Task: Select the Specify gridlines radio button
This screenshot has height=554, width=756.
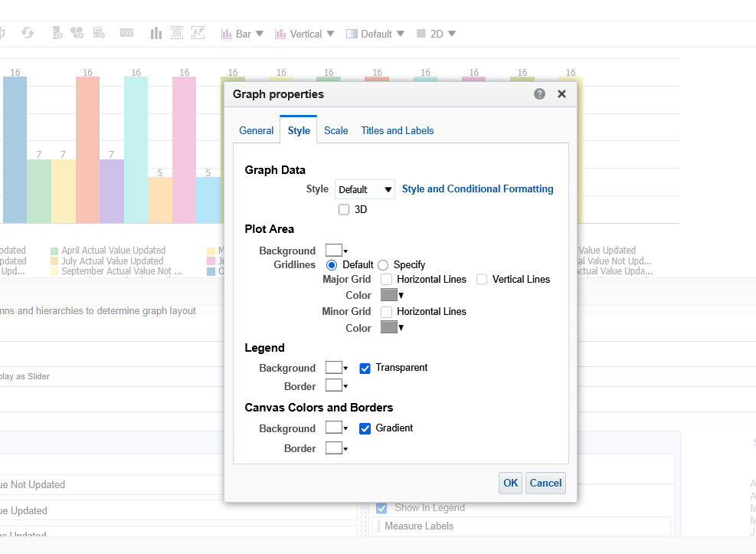Action: pos(383,265)
